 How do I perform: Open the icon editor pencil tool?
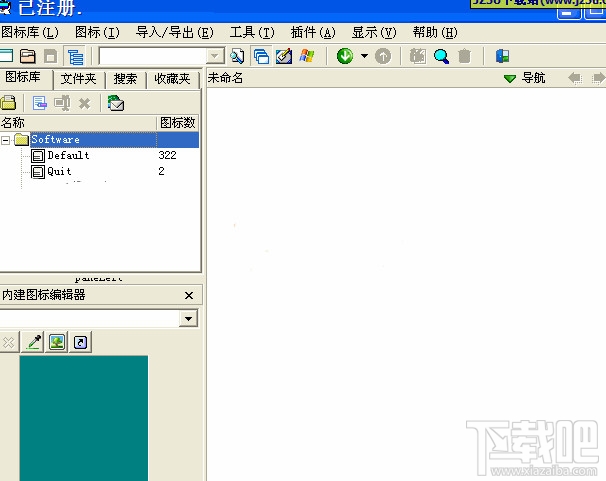point(284,56)
